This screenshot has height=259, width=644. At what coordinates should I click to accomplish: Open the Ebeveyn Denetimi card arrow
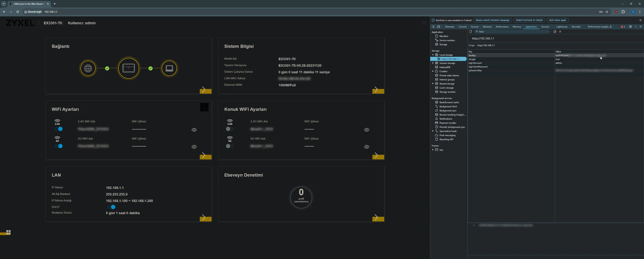(x=378, y=218)
